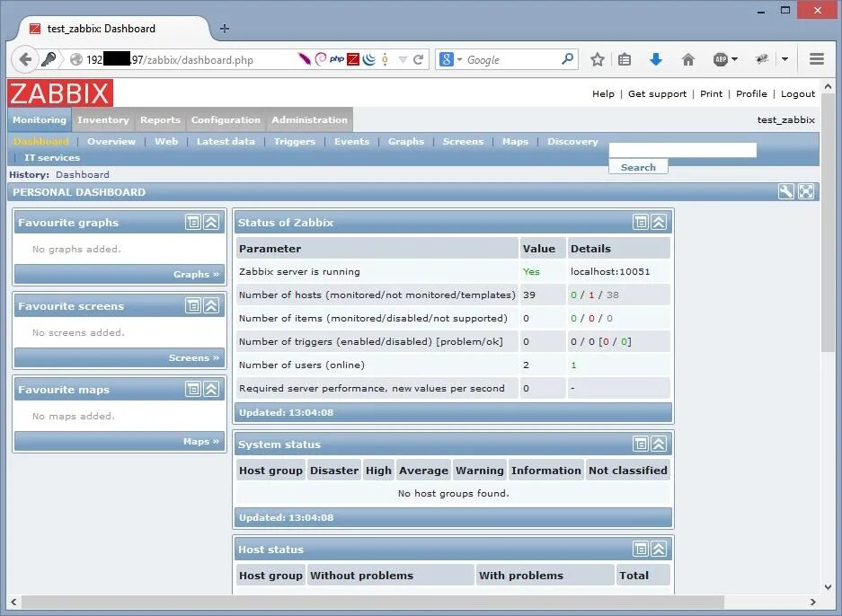Open toolbar overflow dropdown arrow
842x616 pixels.
(x=784, y=59)
